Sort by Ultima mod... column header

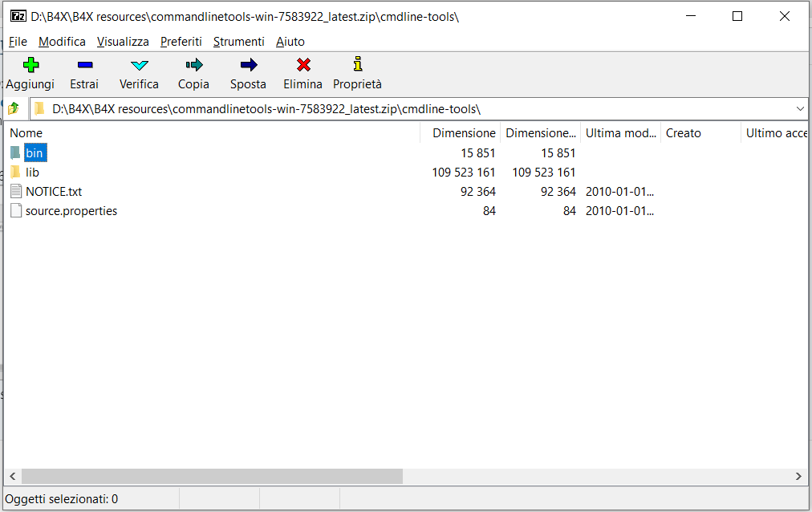pos(621,133)
